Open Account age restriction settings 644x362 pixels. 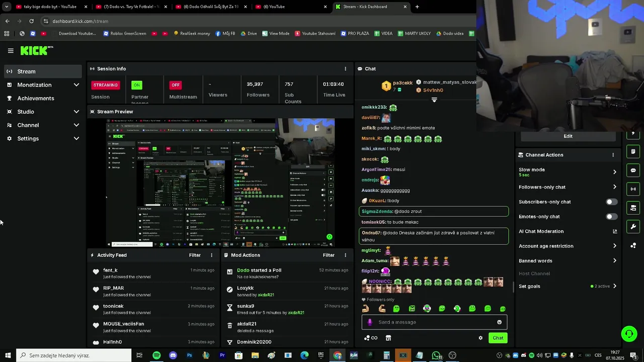[568, 246]
